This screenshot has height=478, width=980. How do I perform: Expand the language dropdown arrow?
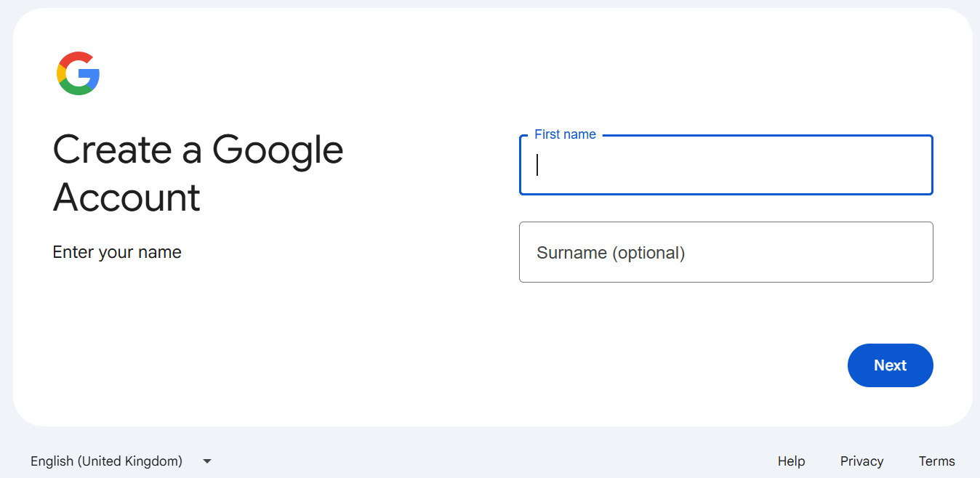coord(206,461)
